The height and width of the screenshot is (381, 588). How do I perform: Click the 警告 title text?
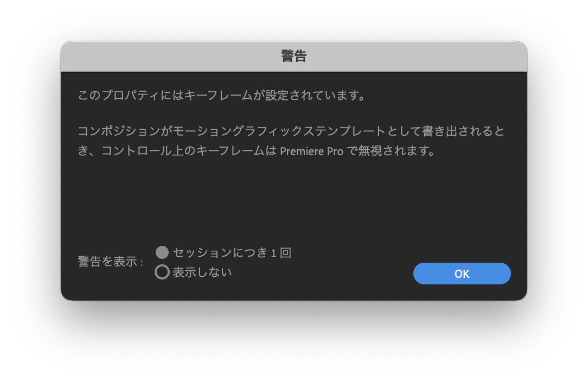coord(294,56)
